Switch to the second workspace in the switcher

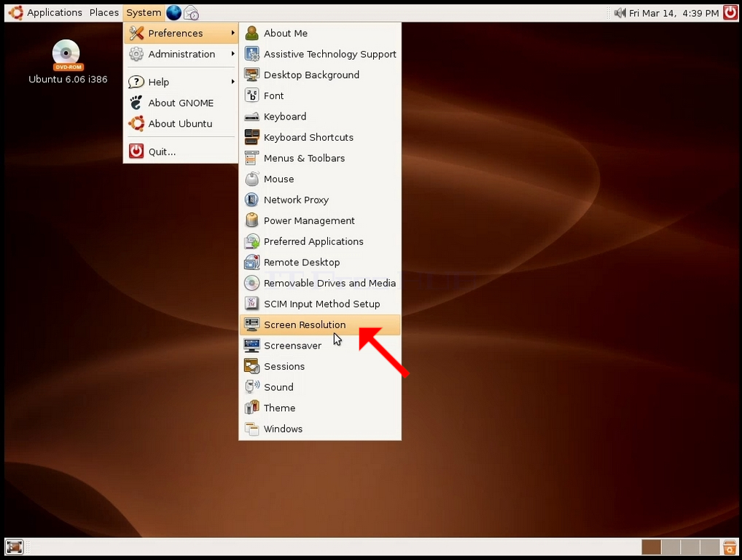pyautogui.click(x=671, y=547)
